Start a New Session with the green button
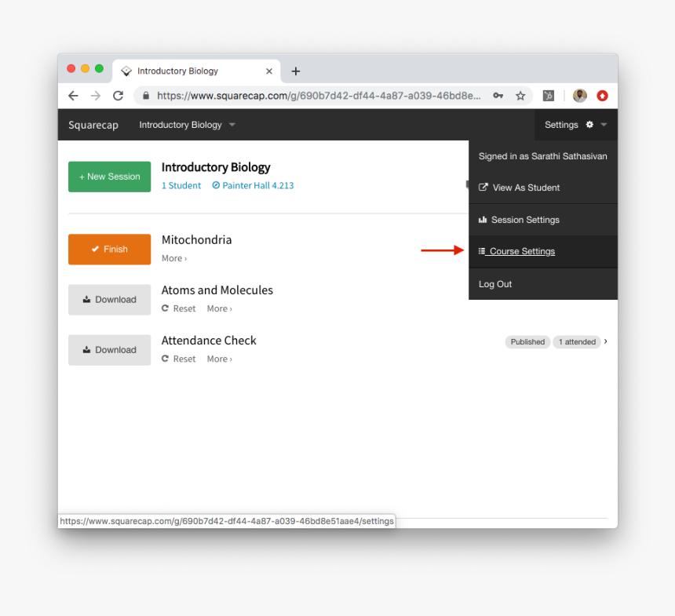Image resolution: width=675 pixels, height=616 pixels. click(x=109, y=177)
